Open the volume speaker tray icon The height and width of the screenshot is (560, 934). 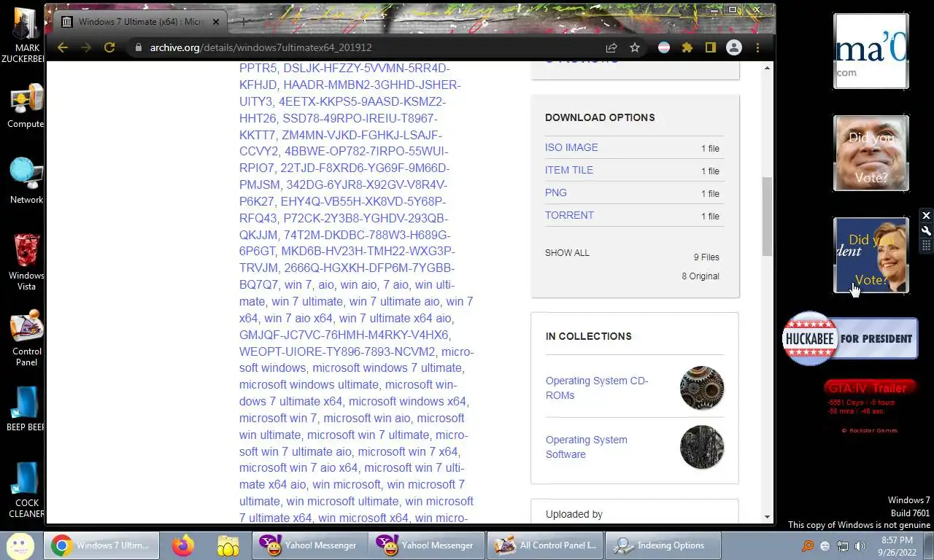click(x=860, y=545)
